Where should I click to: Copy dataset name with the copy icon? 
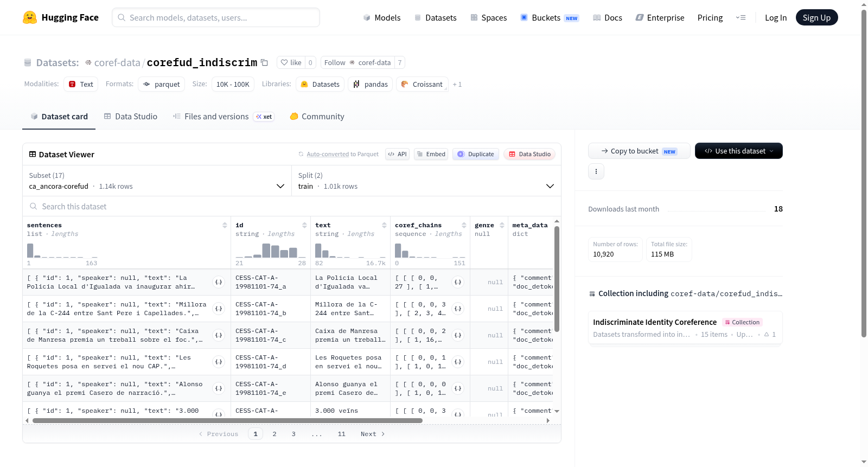[x=264, y=62]
